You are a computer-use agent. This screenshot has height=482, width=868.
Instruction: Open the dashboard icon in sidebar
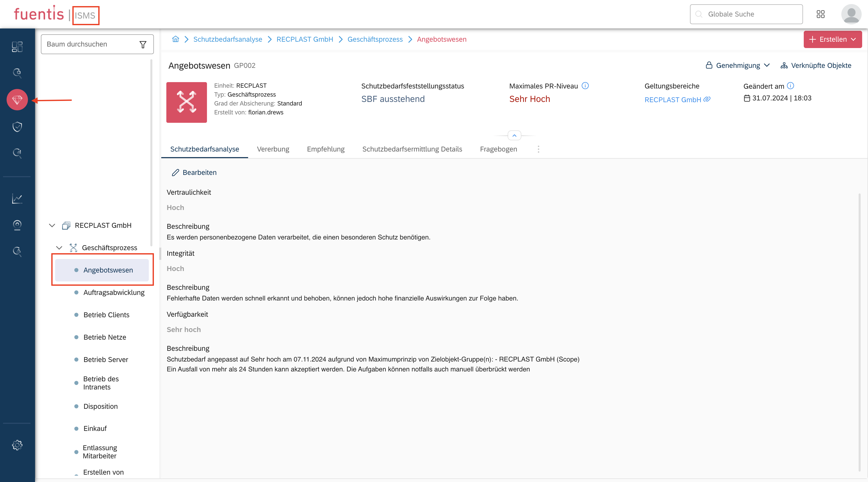coord(17,47)
